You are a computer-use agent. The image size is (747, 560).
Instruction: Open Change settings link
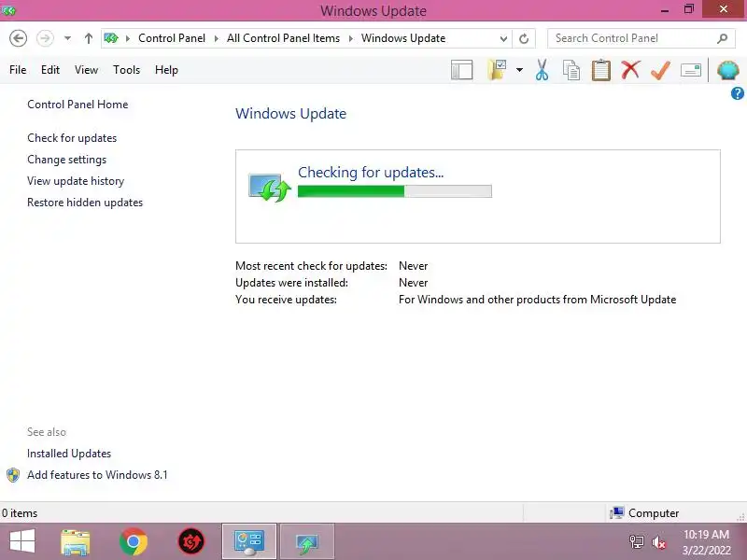[x=66, y=160]
